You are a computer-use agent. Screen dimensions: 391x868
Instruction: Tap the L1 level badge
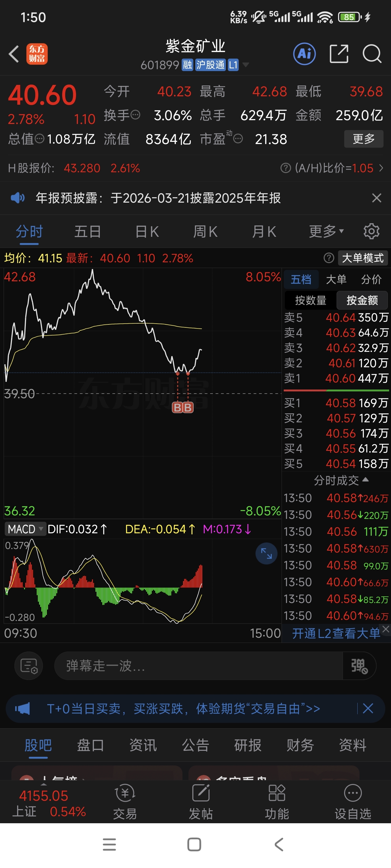click(x=233, y=65)
